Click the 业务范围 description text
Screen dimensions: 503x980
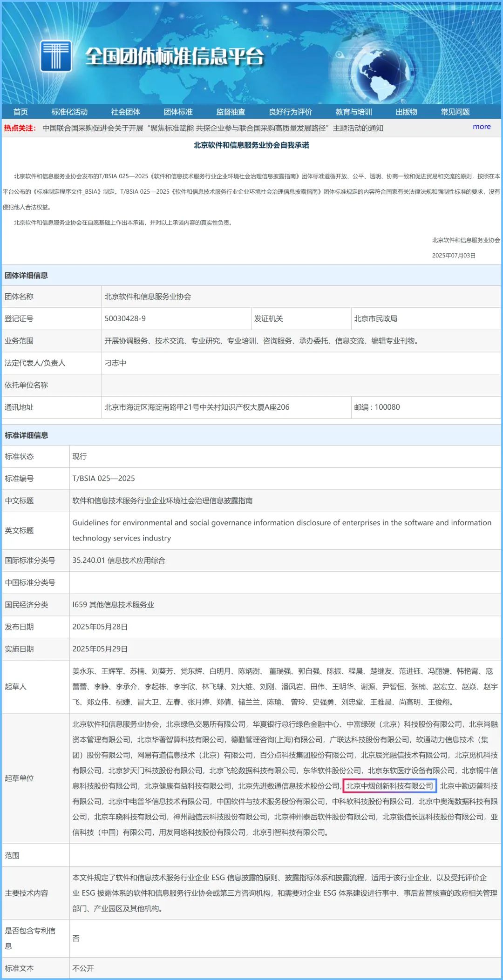(x=262, y=341)
